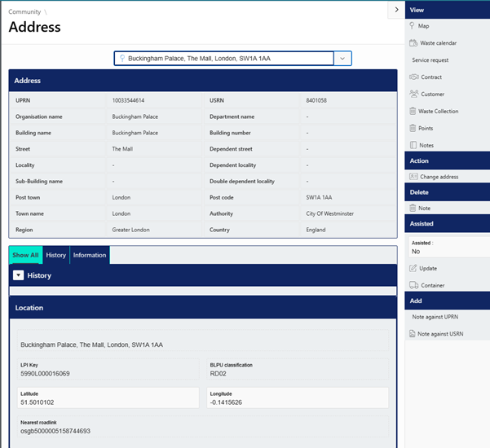Select the Show All tab
The width and height of the screenshot is (490, 448).
(25, 255)
